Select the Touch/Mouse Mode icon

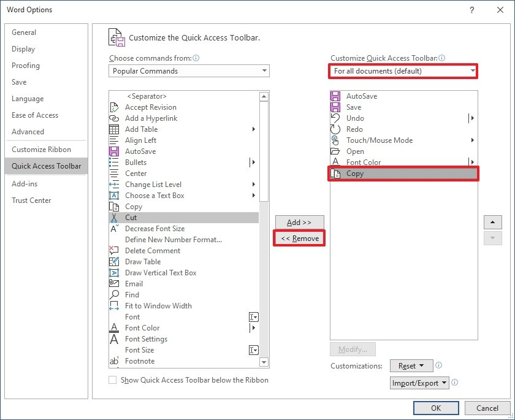pyautogui.click(x=335, y=140)
